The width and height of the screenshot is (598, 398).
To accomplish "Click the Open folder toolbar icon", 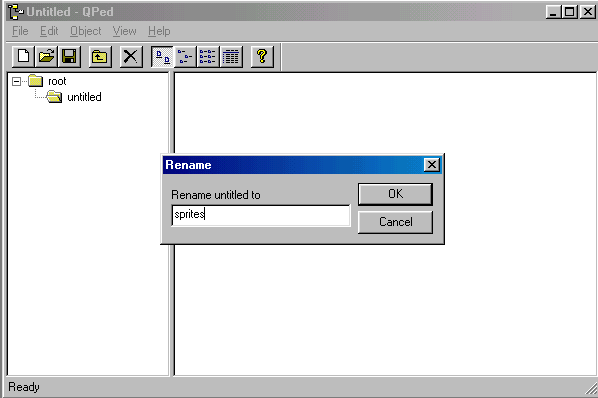I will pos(47,56).
